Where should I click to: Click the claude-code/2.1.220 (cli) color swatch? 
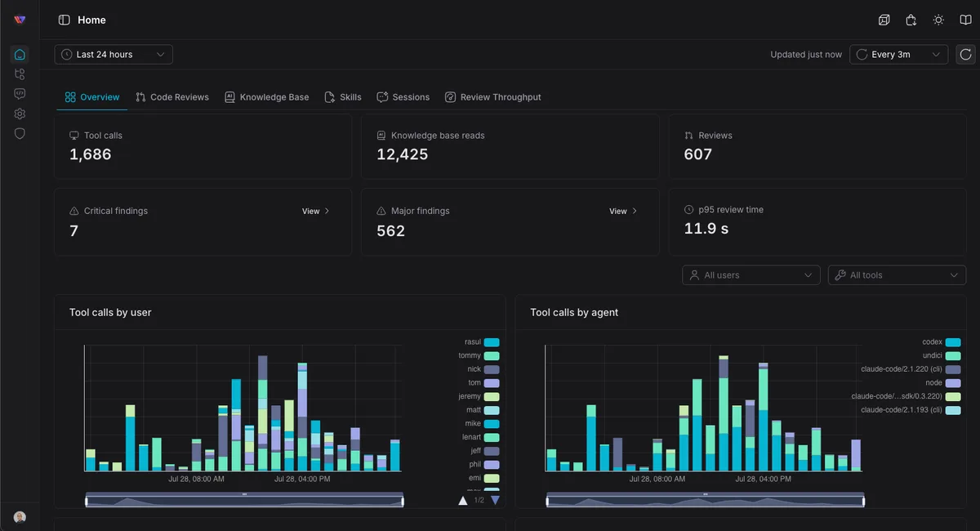953,369
